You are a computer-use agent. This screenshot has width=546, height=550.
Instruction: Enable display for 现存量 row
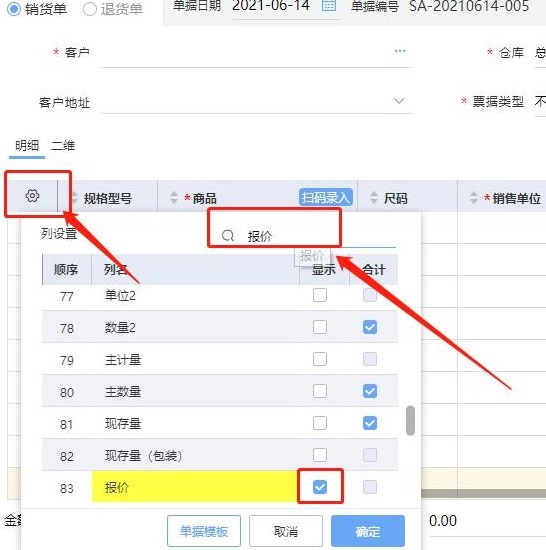click(x=320, y=423)
